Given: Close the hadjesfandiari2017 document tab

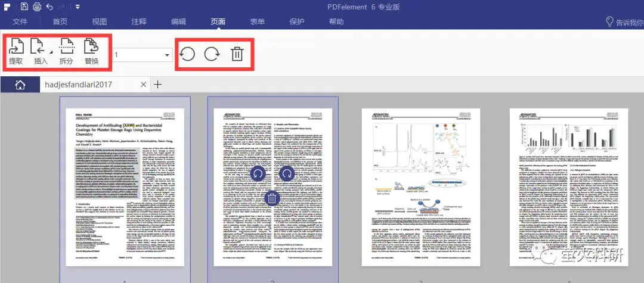Looking at the screenshot, I should tap(143, 85).
